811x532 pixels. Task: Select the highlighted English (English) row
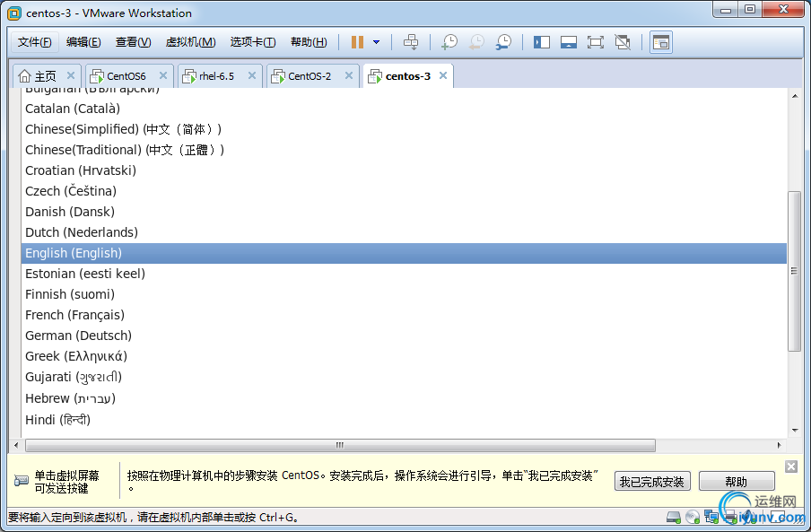tap(404, 253)
